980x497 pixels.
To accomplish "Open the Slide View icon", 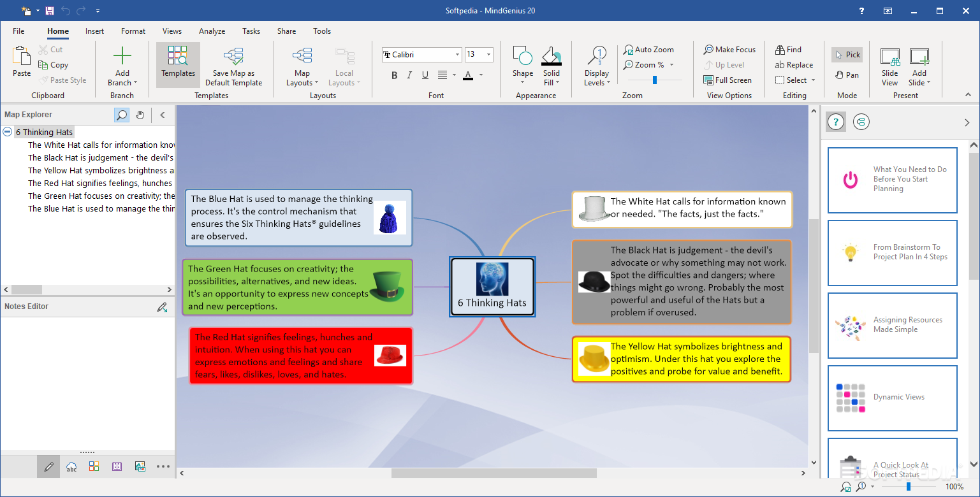I will click(890, 57).
